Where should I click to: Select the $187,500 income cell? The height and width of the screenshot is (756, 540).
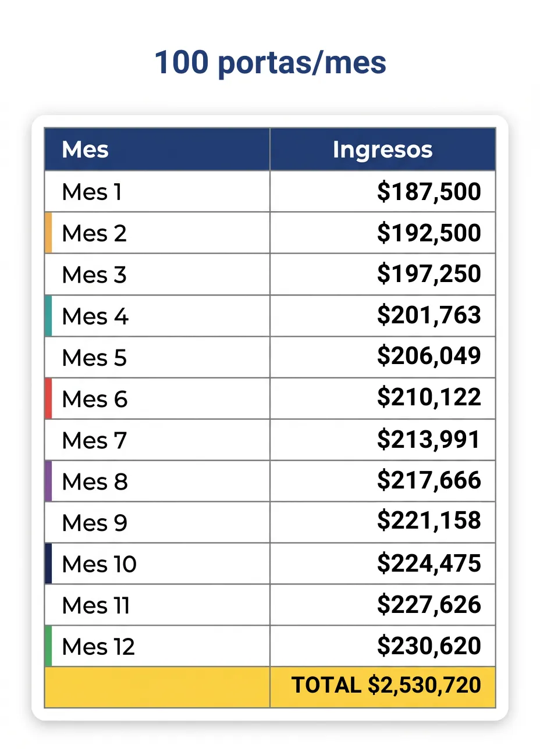(383, 191)
